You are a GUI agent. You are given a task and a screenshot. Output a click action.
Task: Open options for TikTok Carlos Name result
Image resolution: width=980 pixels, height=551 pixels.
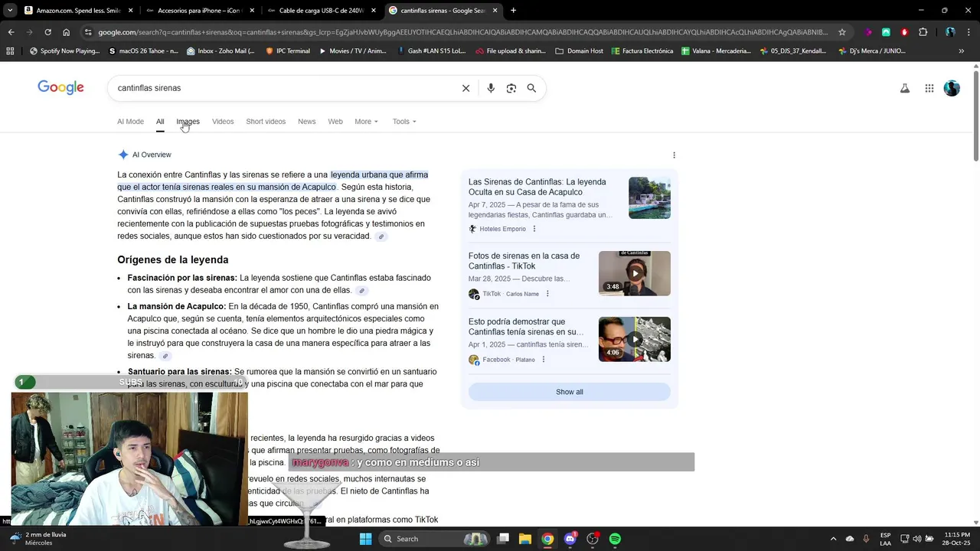coord(547,294)
